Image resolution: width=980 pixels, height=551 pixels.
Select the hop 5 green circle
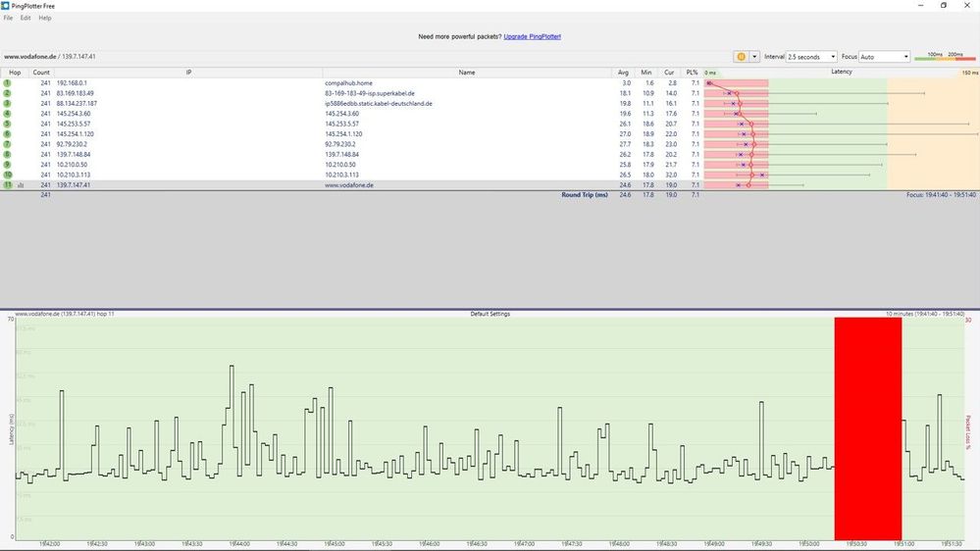pos(8,124)
